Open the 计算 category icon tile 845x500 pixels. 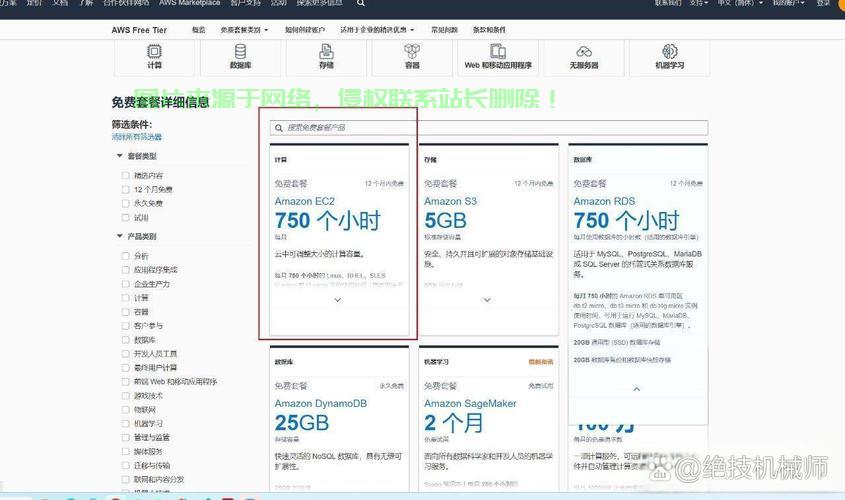tap(154, 57)
